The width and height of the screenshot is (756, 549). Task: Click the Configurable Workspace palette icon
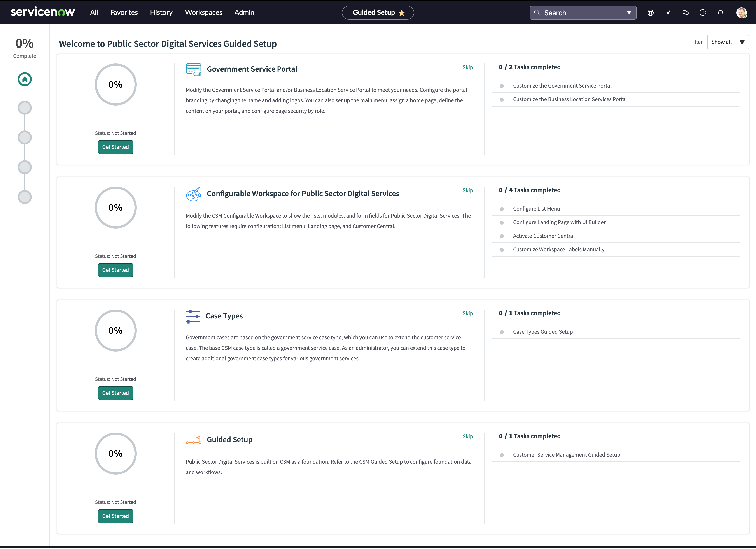pos(193,194)
